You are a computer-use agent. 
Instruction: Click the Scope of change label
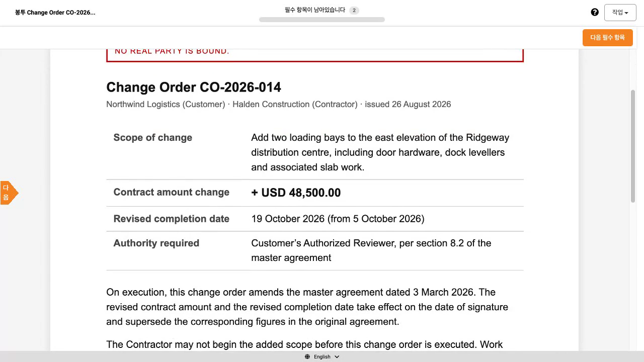(153, 138)
